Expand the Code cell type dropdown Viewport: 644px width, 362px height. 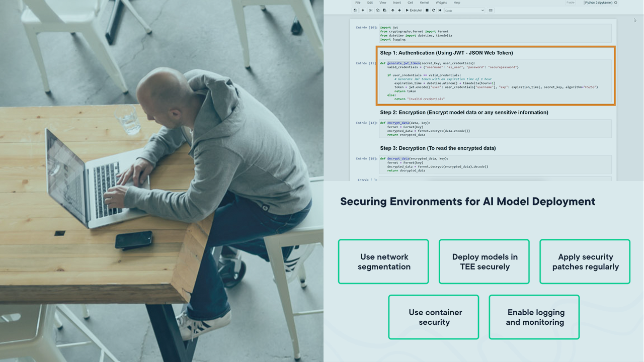coord(464,10)
